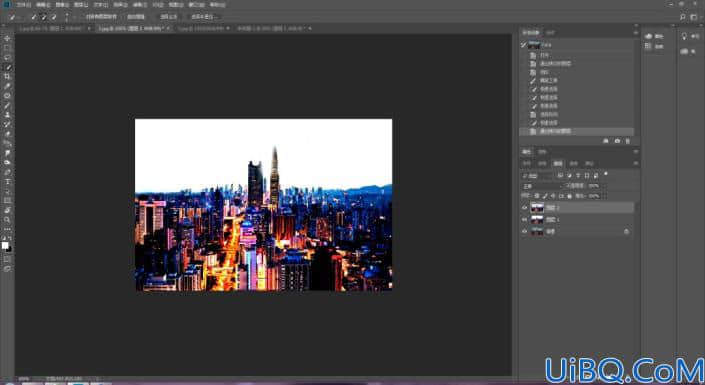Select the Lasso tool

click(x=7, y=58)
